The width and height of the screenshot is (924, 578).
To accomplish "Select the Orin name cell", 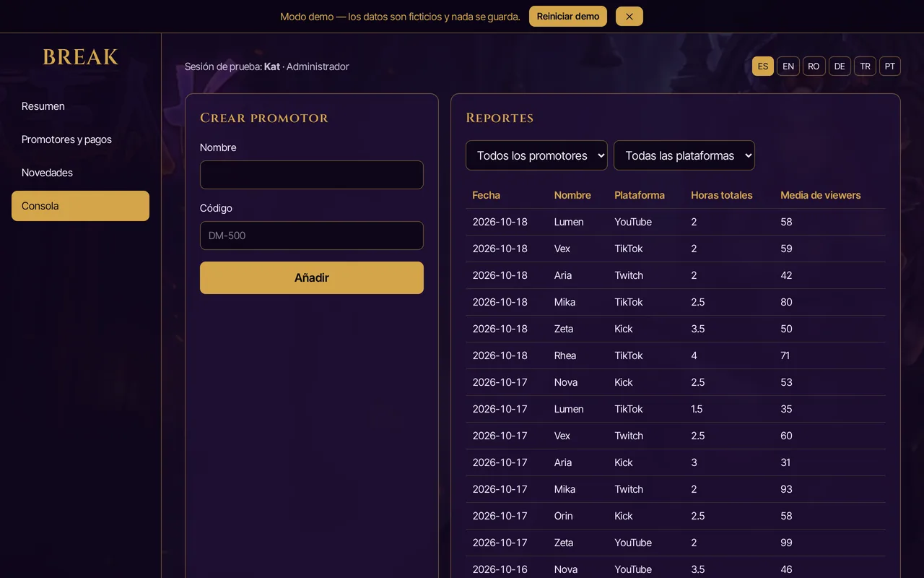I will (x=564, y=516).
